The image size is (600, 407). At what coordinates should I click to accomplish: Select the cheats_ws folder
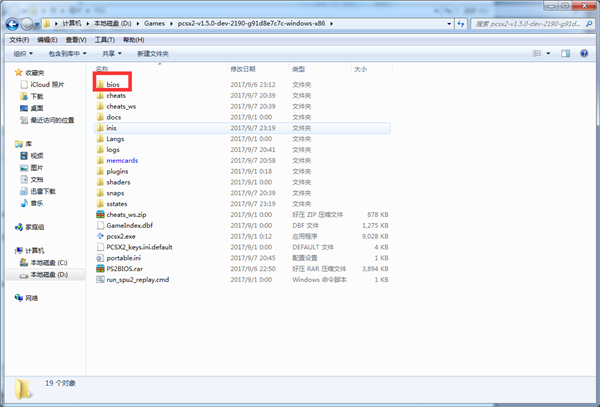116,106
